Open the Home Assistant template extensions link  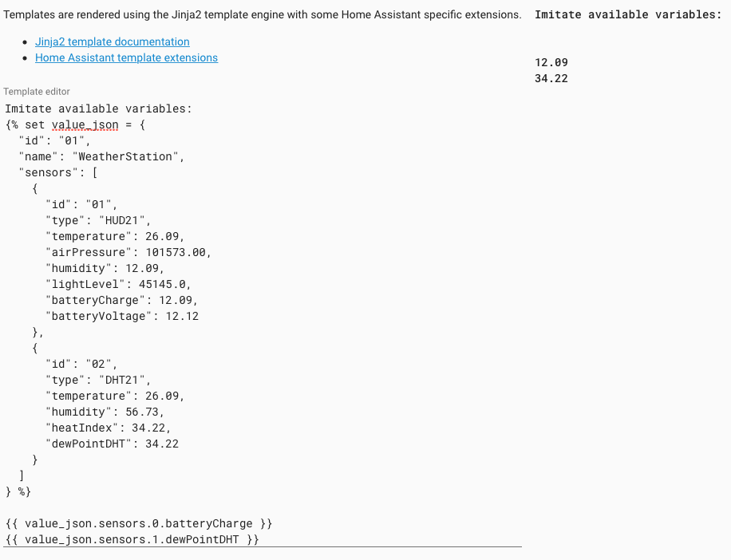[x=126, y=57]
